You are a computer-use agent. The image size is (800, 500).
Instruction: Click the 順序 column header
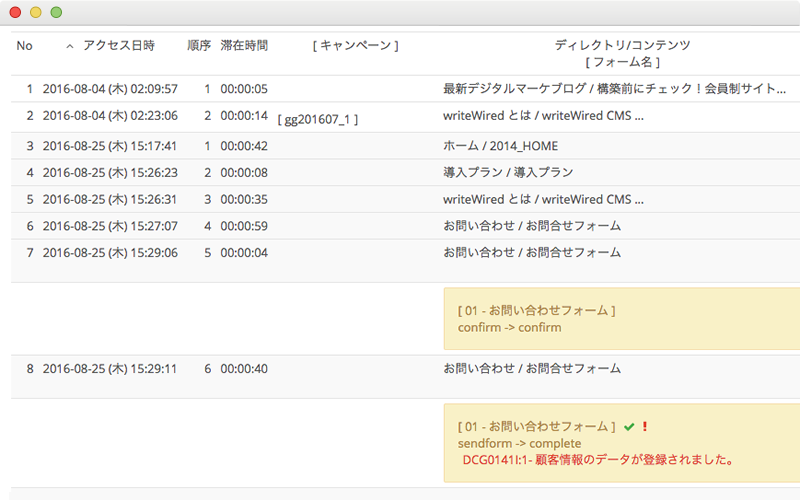pyautogui.click(x=199, y=45)
